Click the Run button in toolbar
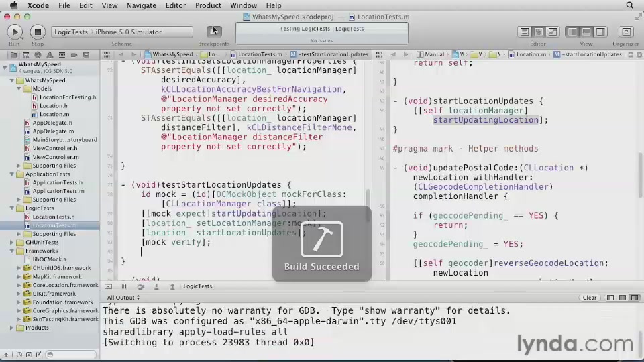 14,32
